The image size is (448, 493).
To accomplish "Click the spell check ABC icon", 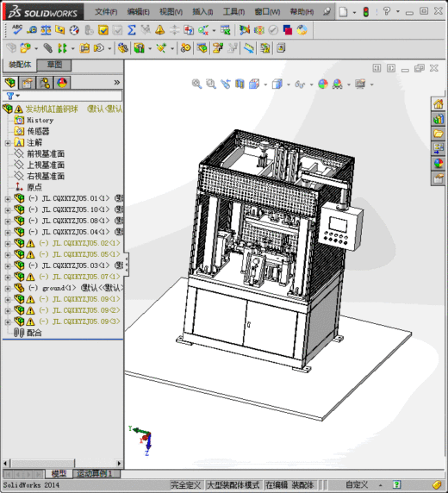I will click(16, 29).
